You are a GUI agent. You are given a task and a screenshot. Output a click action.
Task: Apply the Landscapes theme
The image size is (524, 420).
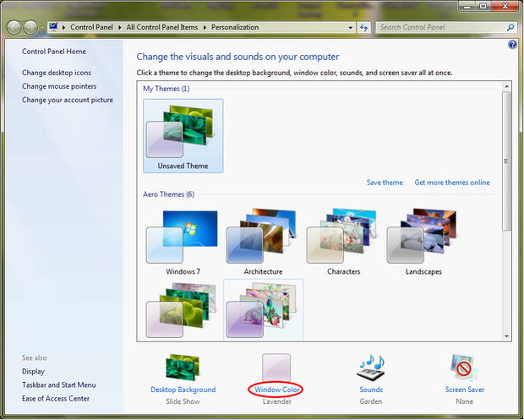[x=423, y=237]
